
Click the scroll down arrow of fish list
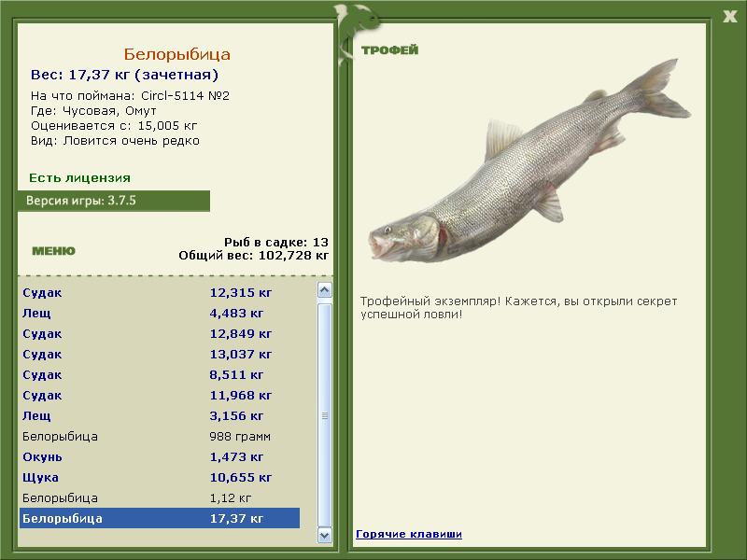[324, 535]
